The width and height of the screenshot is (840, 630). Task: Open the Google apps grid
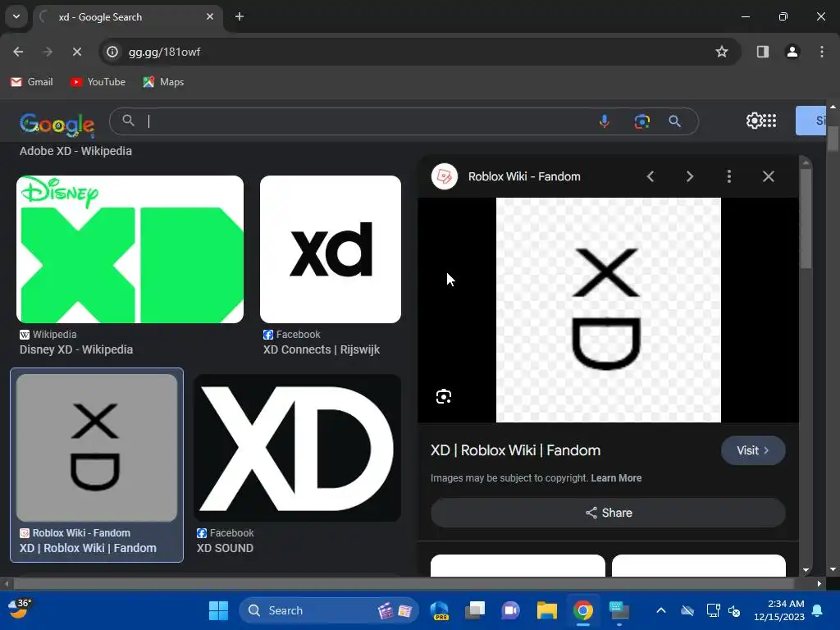pos(769,121)
